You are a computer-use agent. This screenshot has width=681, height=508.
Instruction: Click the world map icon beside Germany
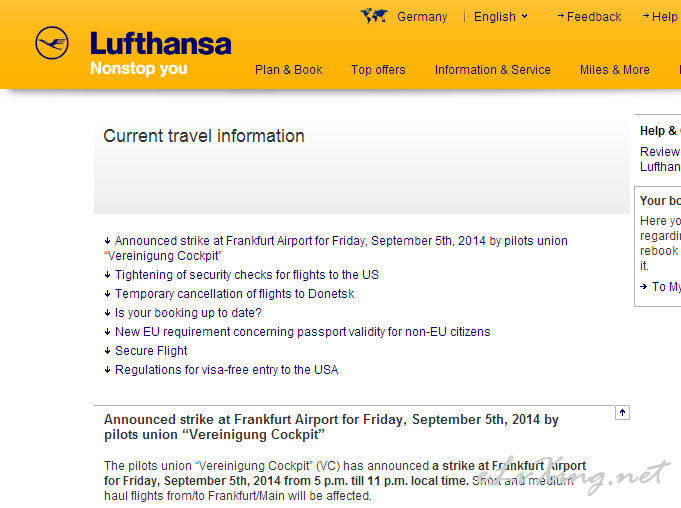tap(374, 16)
